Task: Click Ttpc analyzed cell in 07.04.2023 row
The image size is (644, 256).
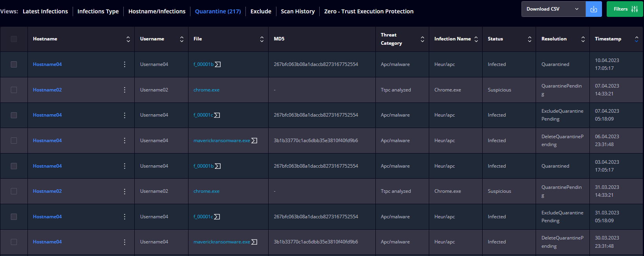Action: (x=396, y=90)
